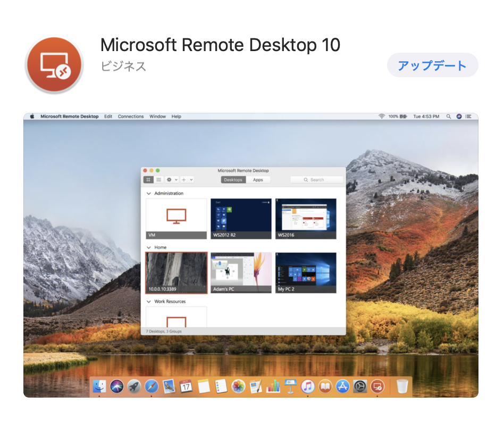This screenshot has height=429, width=504.
Task: Click the Spotlight search icon in menu bar
Action: pos(448,117)
